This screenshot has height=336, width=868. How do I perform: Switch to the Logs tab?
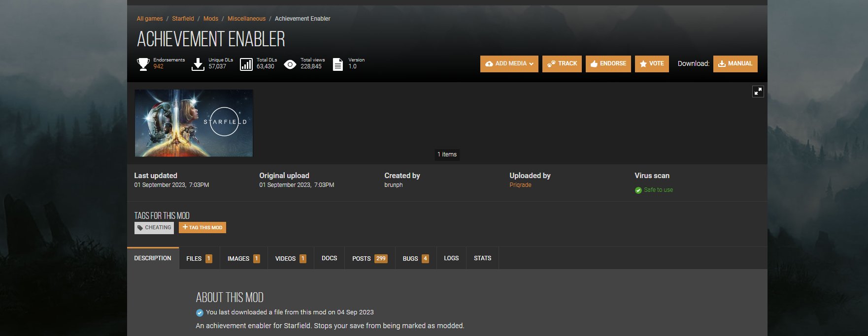pos(451,258)
